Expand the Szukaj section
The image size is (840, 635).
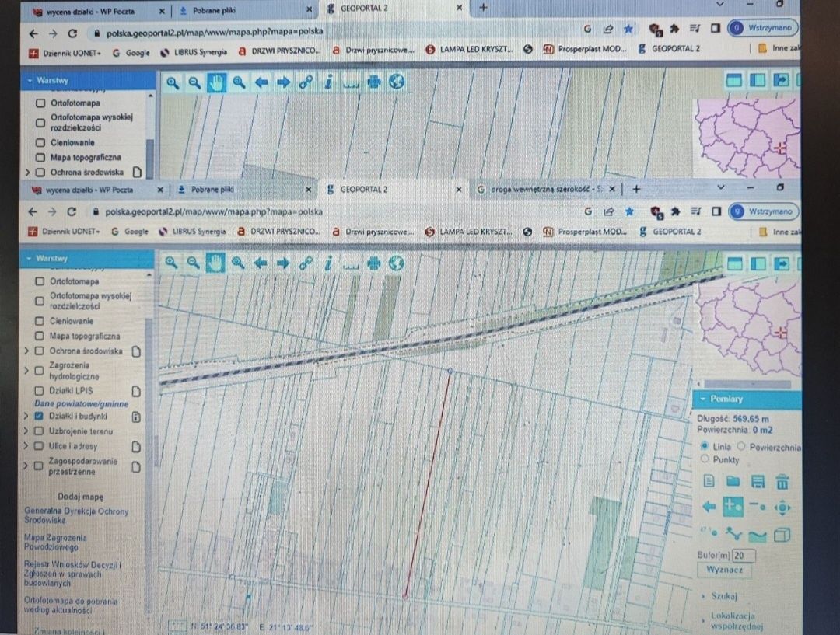click(x=724, y=596)
